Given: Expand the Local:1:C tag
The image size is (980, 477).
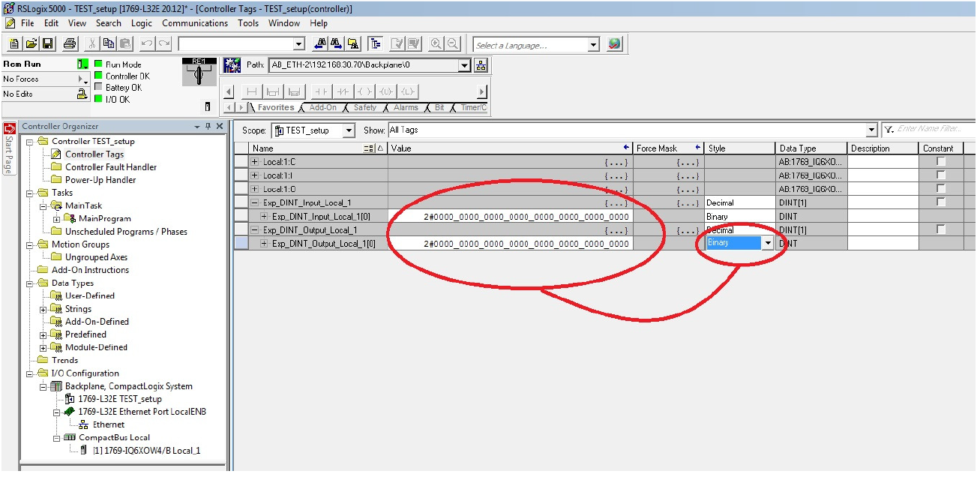Looking at the screenshot, I should tap(255, 162).
